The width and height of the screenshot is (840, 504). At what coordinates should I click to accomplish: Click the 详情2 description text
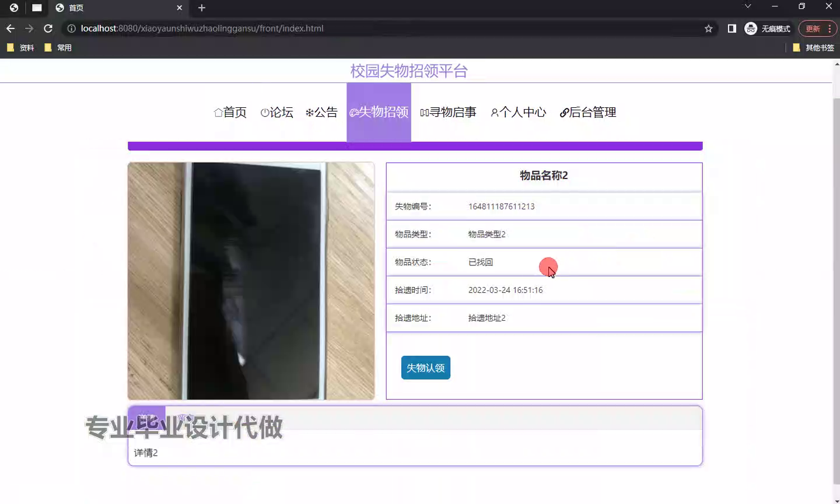[146, 453]
